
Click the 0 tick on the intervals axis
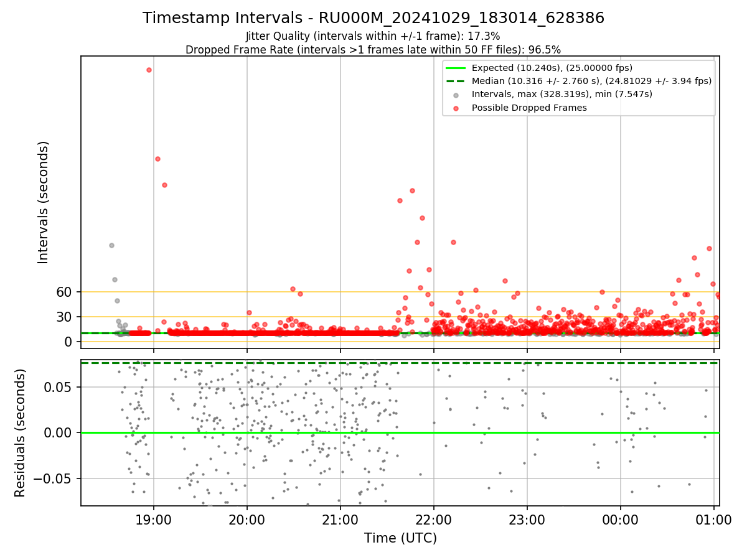69,342
